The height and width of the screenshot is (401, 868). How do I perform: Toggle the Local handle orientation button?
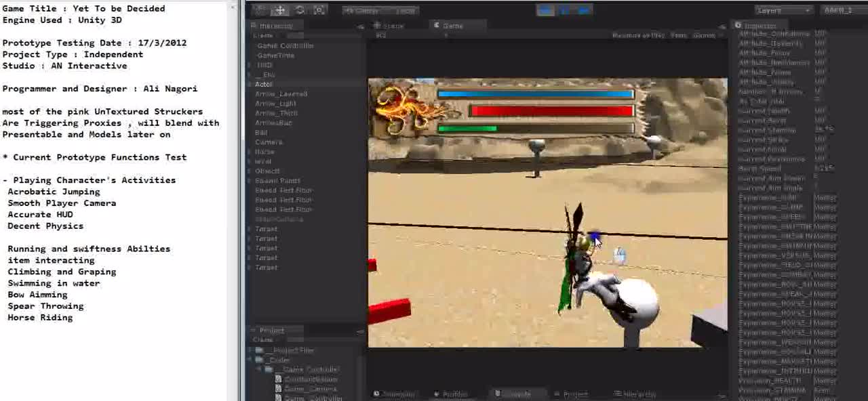click(x=402, y=10)
